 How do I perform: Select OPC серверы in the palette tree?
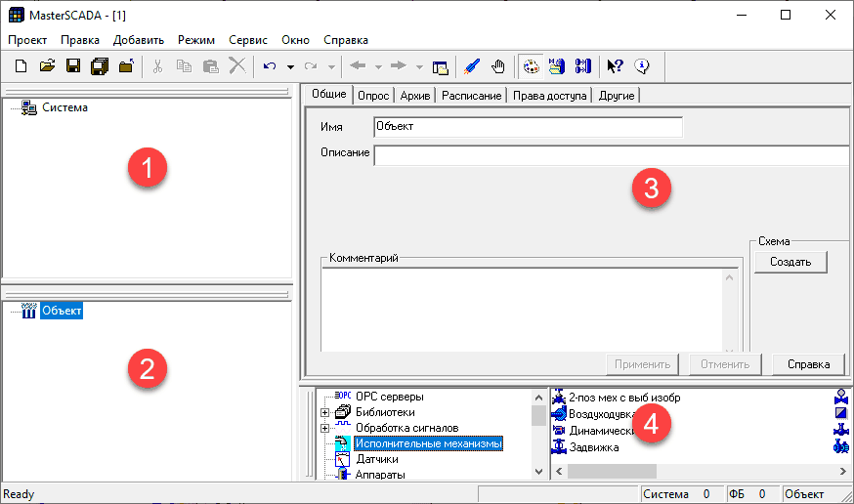390,397
